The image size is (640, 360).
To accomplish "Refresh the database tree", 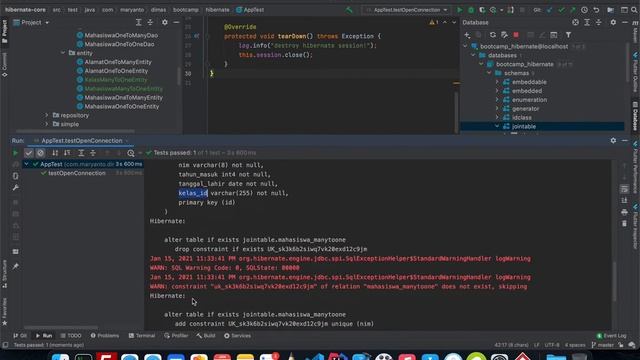I will click(493, 35).
